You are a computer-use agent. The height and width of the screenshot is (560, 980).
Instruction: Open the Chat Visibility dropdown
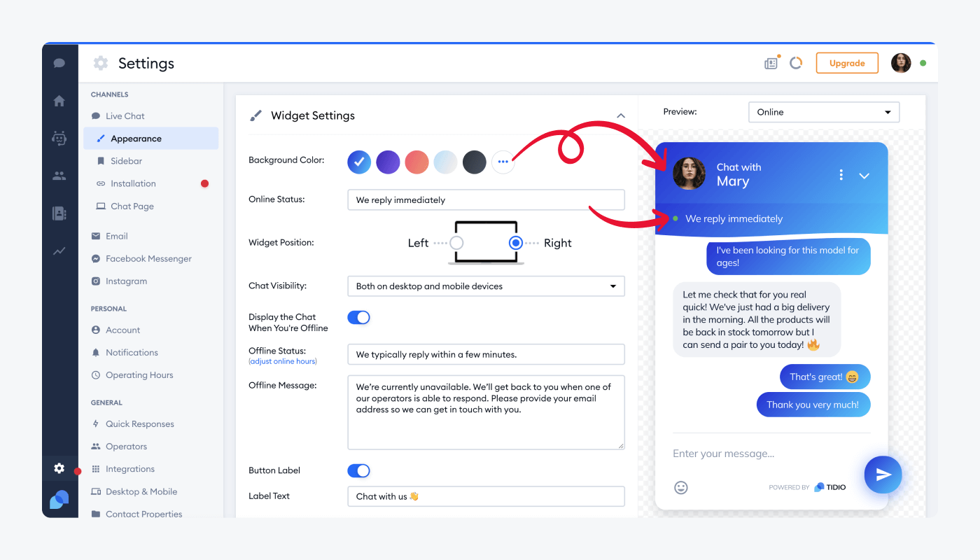[486, 286]
